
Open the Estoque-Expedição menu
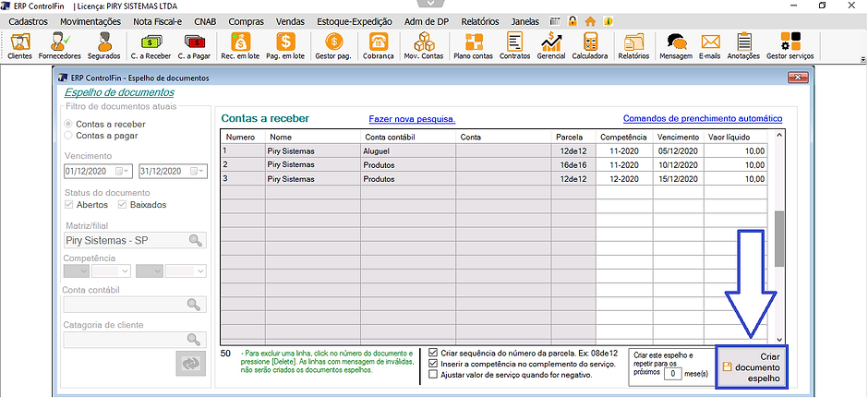tap(354, 20)
